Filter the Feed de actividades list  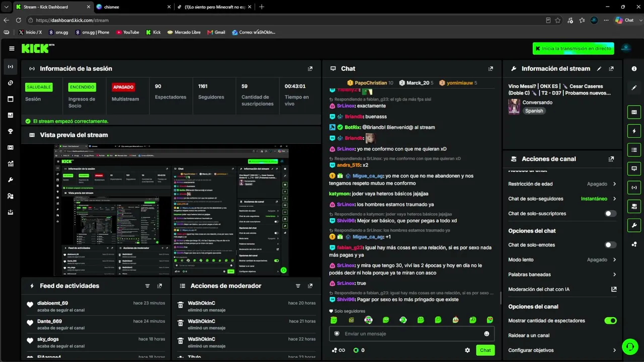click(x=147, y=286)
